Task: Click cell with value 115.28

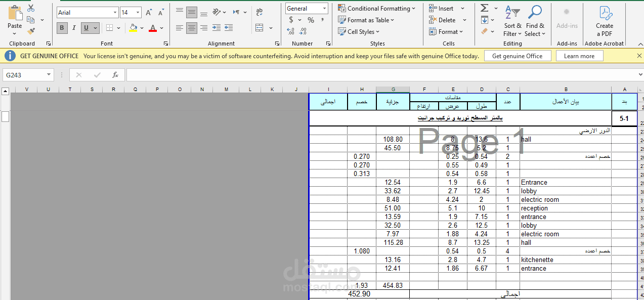Action: 393,242
